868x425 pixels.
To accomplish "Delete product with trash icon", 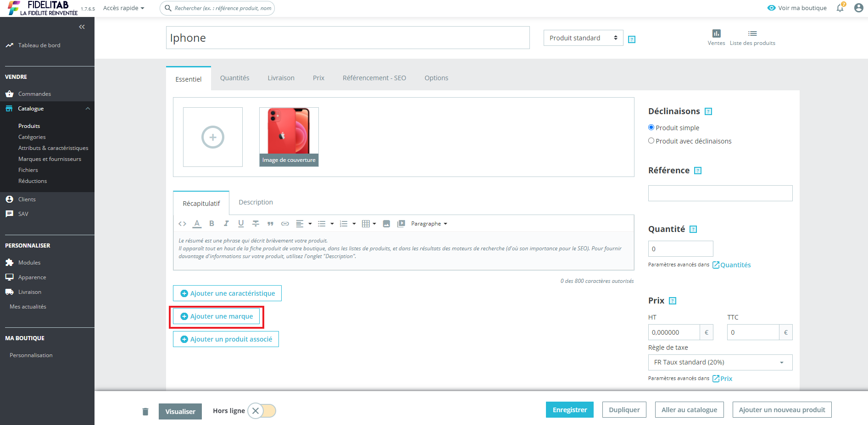I will (145, 411).
